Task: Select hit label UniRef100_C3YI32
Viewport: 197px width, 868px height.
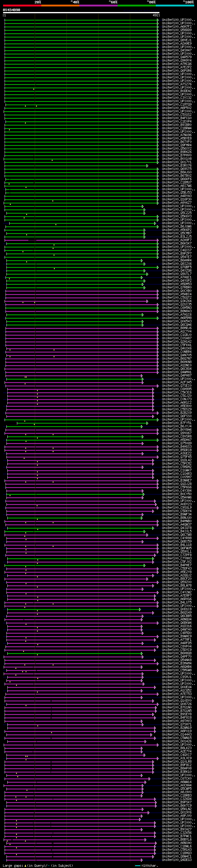Action: click(x=177, y=98)
